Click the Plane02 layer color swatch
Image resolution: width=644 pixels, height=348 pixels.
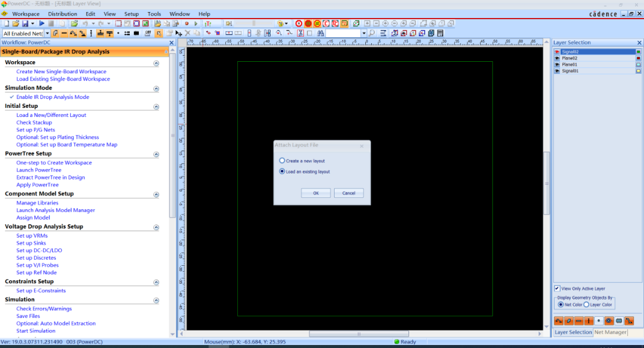click(638, 58)
